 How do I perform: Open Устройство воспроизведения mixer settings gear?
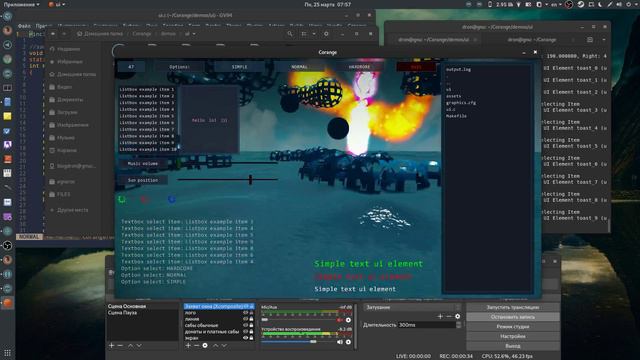pos(348,342)
